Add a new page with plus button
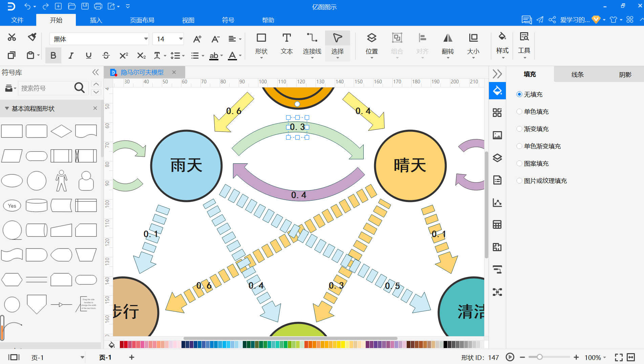Image resolution: width=644 pixels, height=364 pixels. tap(132, 357)
